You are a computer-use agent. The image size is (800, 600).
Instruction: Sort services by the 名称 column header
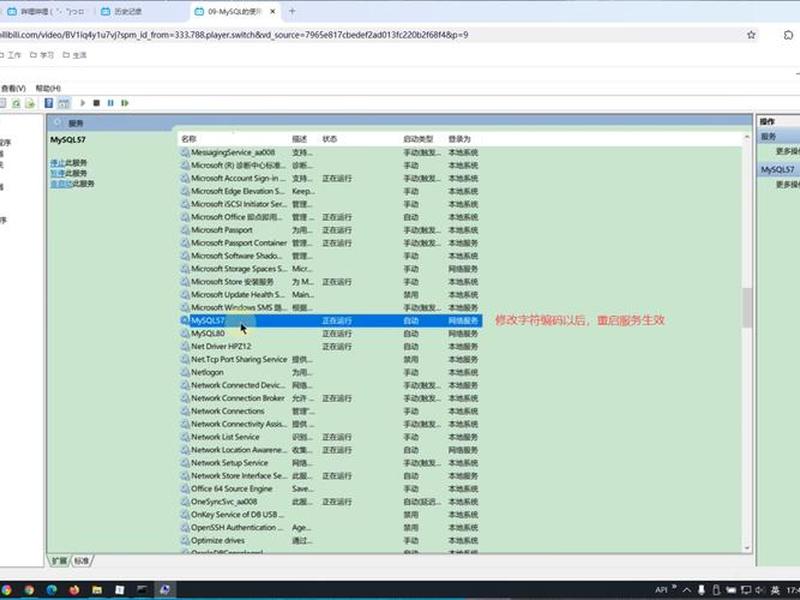point(234,139)
